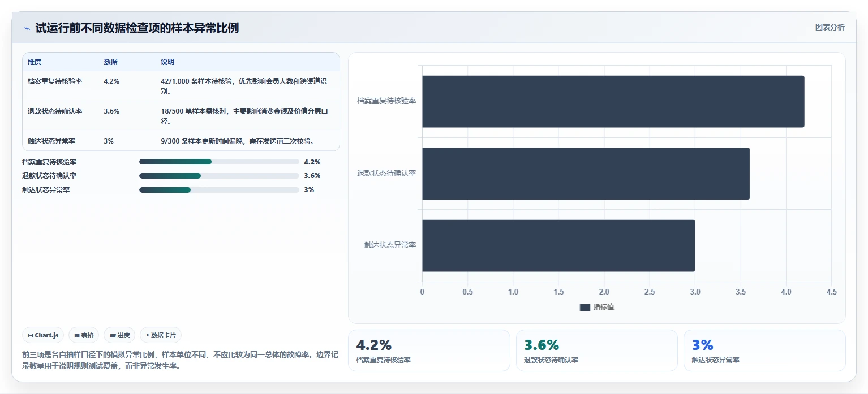Click the 触达状态异常率 progress bar

coord(219,190)
